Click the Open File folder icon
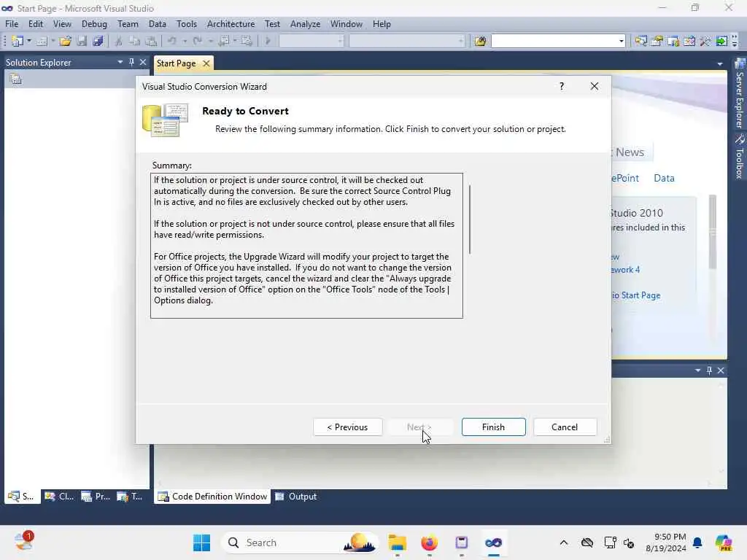 click(65, 41)
